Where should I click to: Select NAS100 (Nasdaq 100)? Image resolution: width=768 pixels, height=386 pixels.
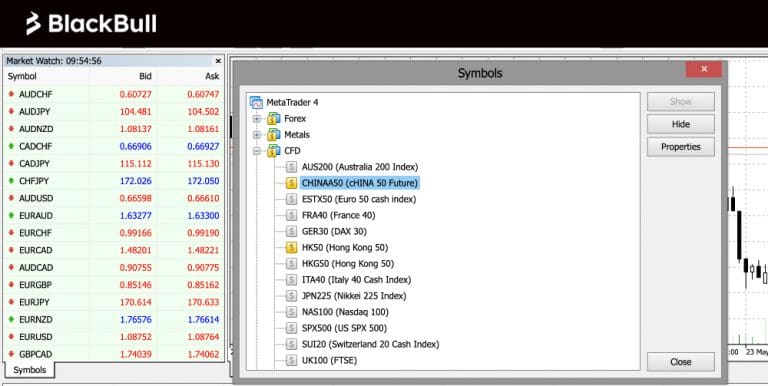(345, 312)
